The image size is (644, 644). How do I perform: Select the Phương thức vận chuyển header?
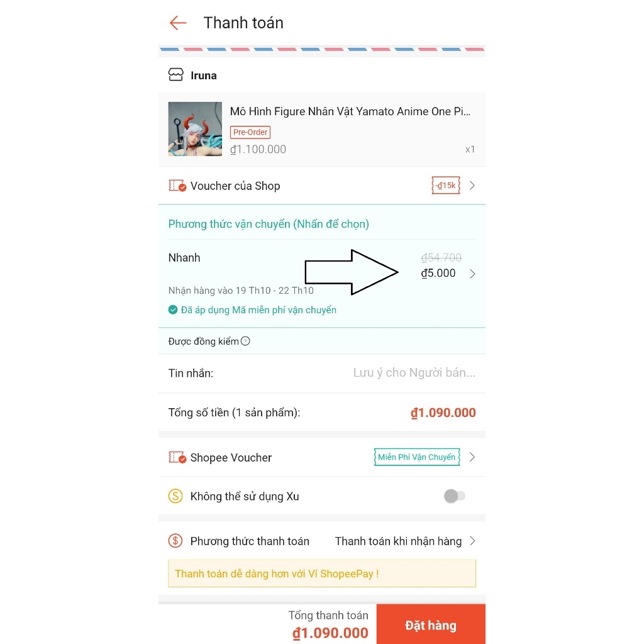click(x=269, y=224)
